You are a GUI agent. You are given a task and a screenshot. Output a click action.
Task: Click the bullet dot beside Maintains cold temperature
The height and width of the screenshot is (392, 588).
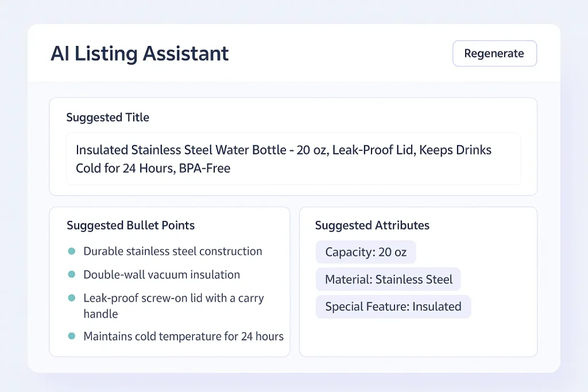point(72,336)
